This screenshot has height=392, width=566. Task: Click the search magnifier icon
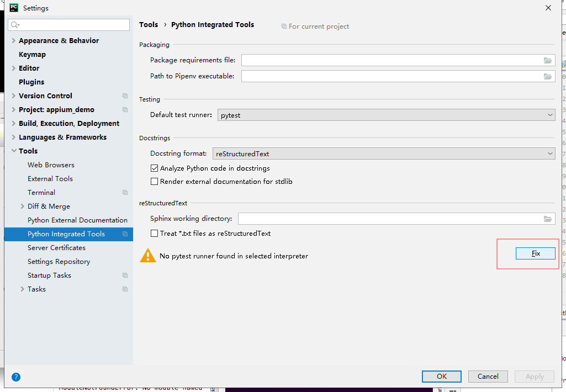point(15,25)
